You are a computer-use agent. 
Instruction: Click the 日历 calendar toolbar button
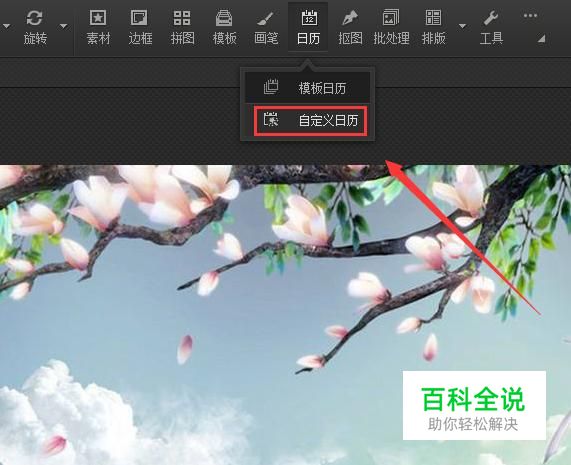[308, 27]
